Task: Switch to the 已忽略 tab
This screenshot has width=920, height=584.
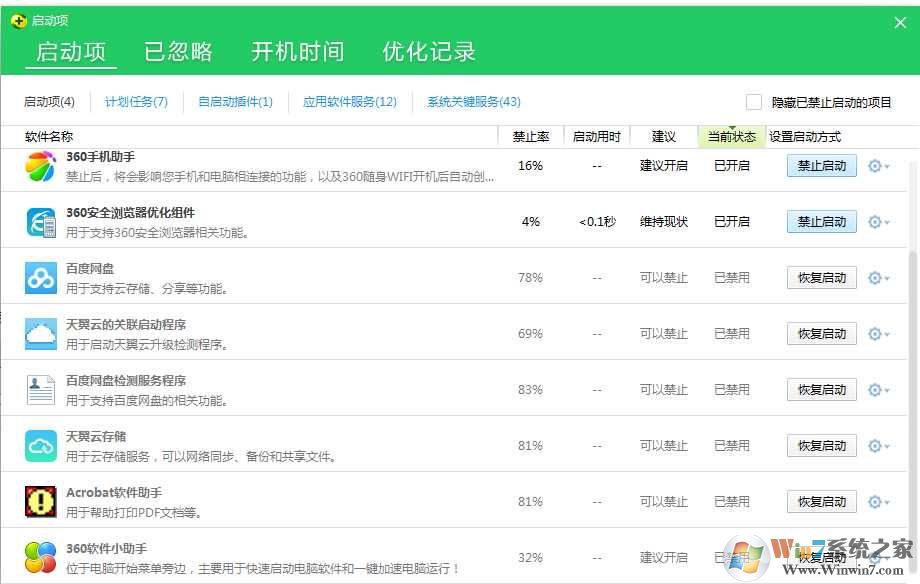Action: [x=178, y=52]
